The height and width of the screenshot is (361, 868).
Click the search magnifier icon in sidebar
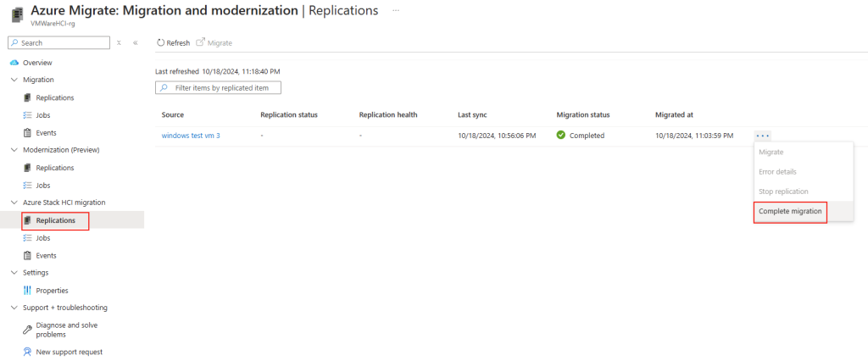pyautogui.click(x=15, y=42)
